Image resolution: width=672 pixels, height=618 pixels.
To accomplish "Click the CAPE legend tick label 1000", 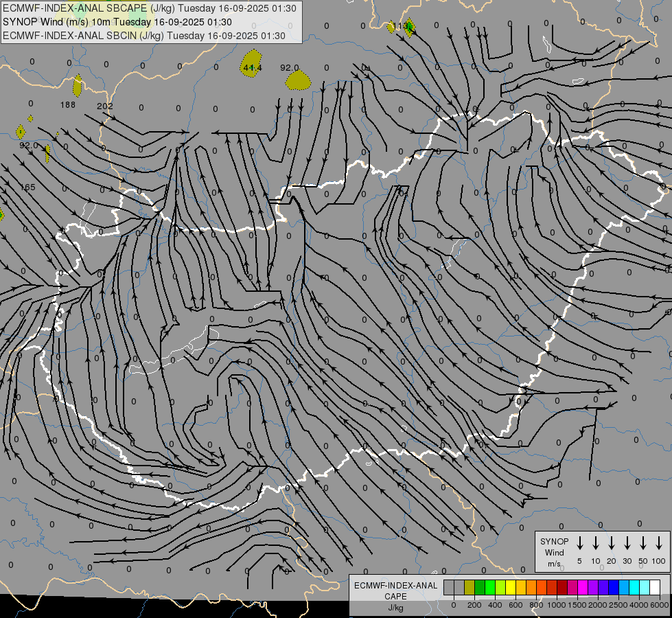I will [x=557, y=605].
